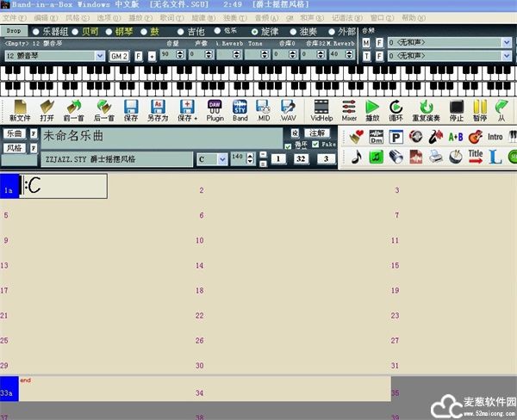Click the 乐曲 song button

14,133
